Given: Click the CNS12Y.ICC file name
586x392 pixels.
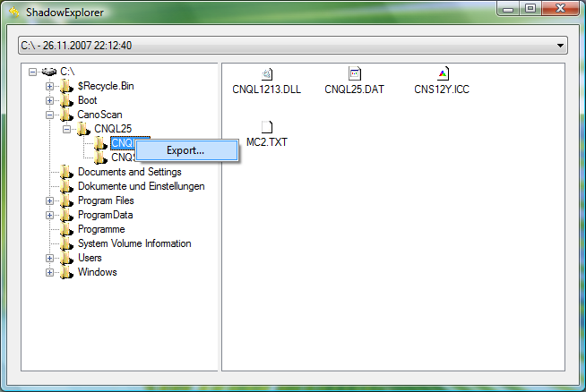Looking at the screenshot, I should [442, 89].
